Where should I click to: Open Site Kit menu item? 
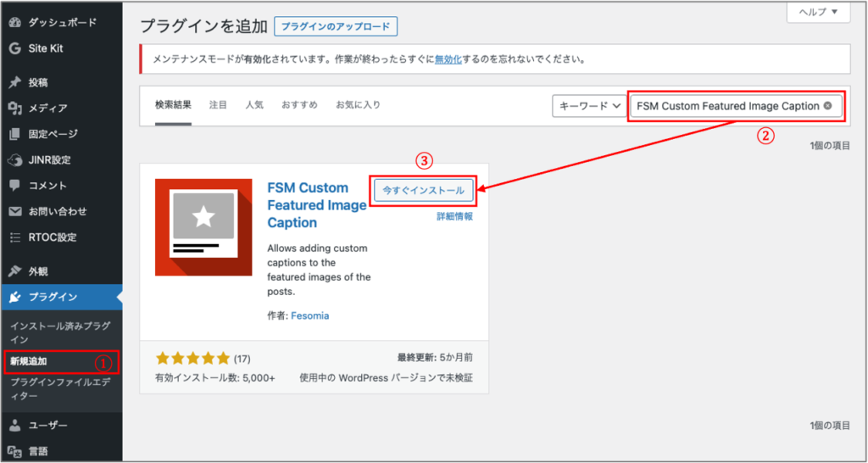pyautogui.click(x=62, y=48)
